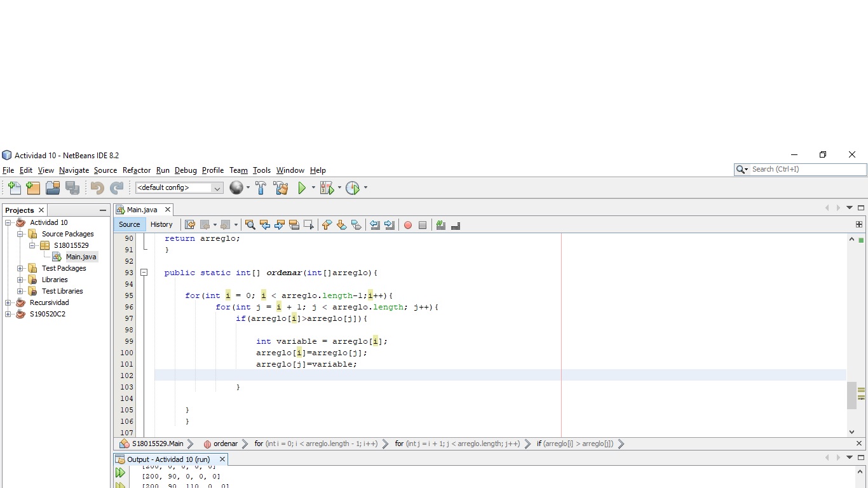Open the Navigate menu
Viewport: 868px width, 488px height.
(x=74, y=170)
